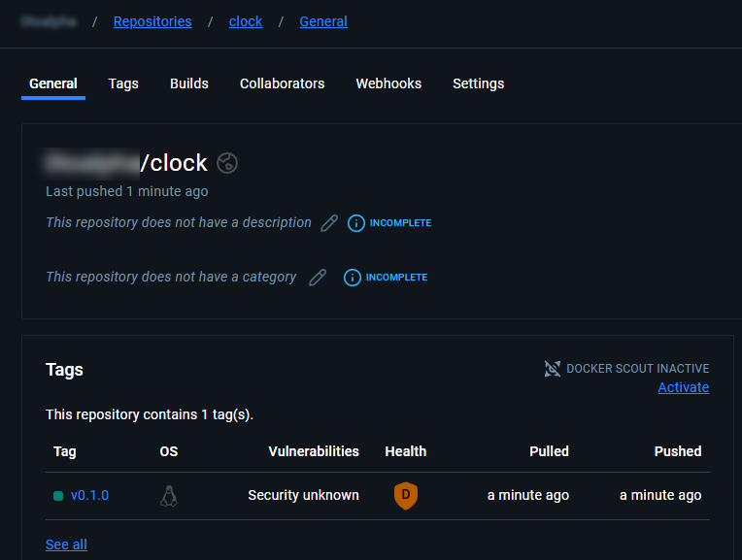Activate Docker Scout

684,387
